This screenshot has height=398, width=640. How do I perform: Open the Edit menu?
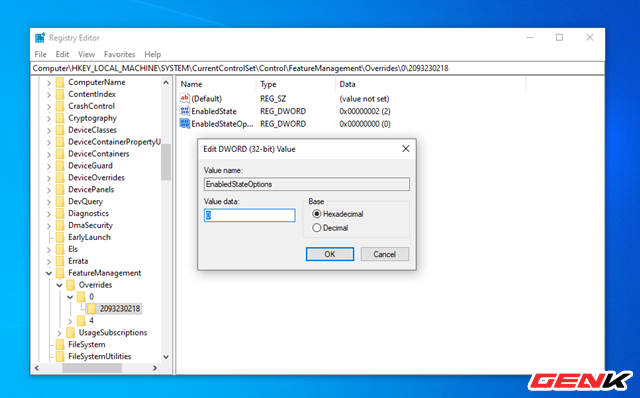coord(62,54)
